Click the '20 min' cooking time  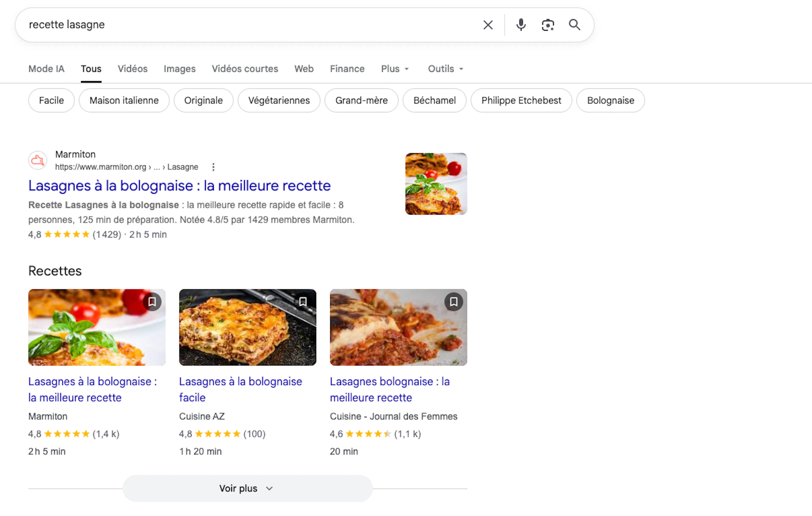pos(344,451)
